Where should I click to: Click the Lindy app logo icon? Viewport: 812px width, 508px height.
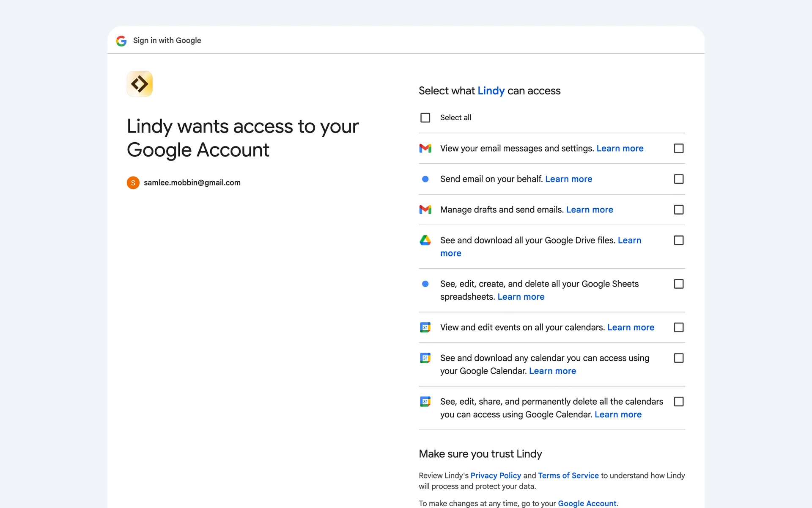(140, 84)
